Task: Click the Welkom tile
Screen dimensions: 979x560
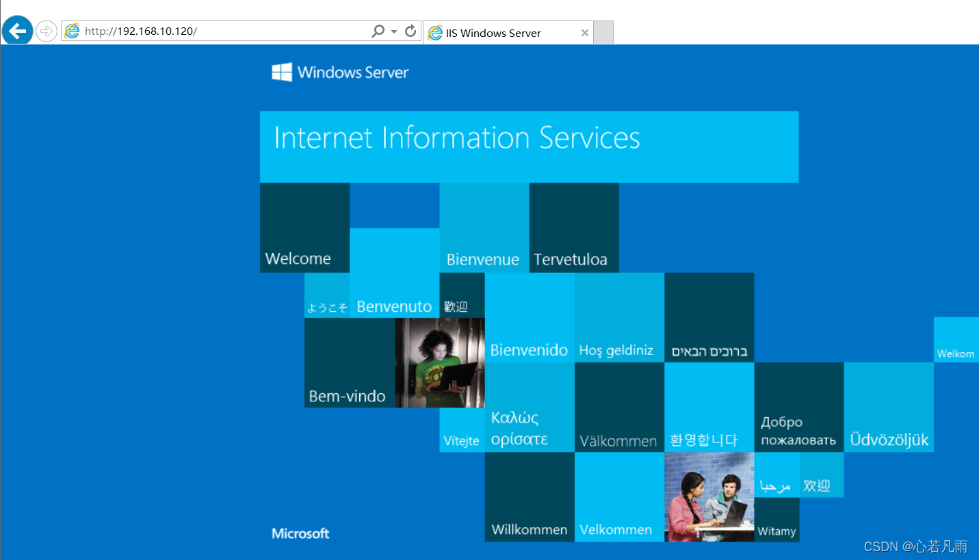Action: click(x=956, y=340)
